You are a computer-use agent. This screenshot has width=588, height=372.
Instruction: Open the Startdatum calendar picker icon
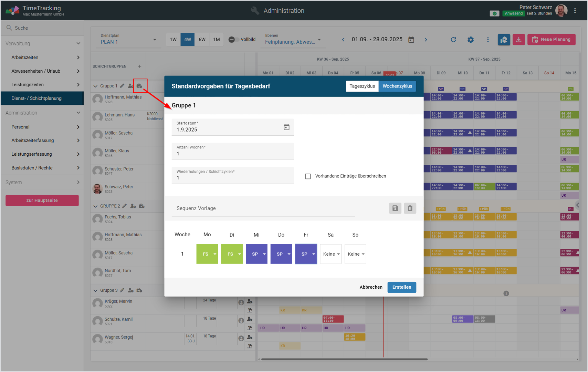[x=286, y=127]
